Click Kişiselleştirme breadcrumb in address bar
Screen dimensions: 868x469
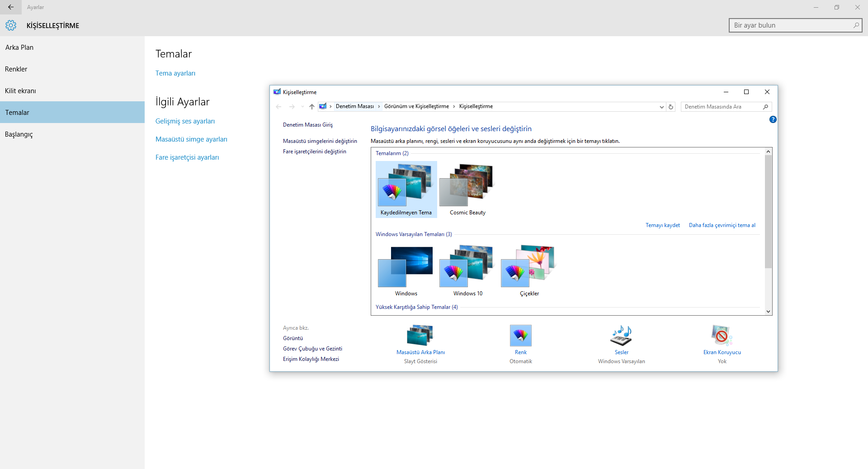tap(476, 106)
